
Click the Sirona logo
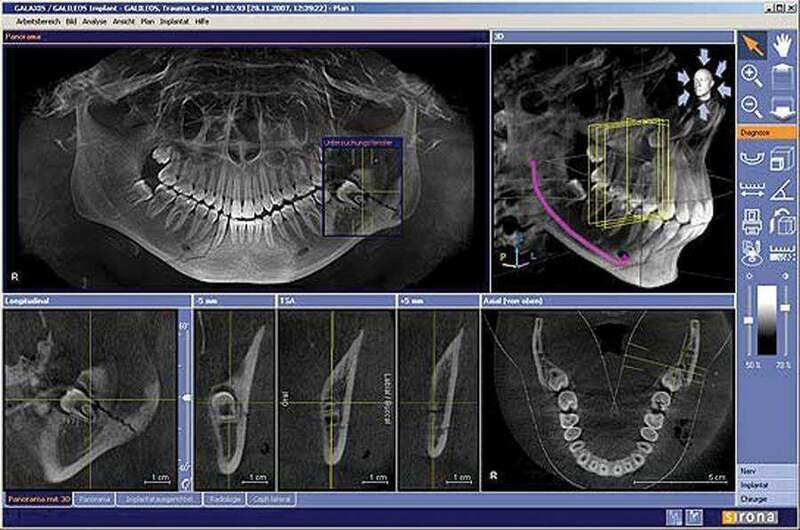(x=749, y=517)
